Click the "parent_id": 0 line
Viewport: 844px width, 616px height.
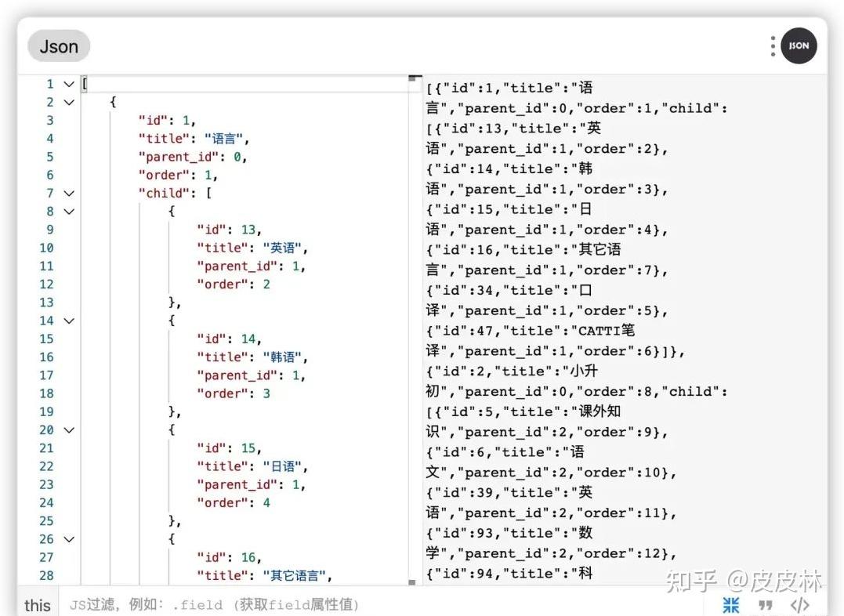point(193,158)
